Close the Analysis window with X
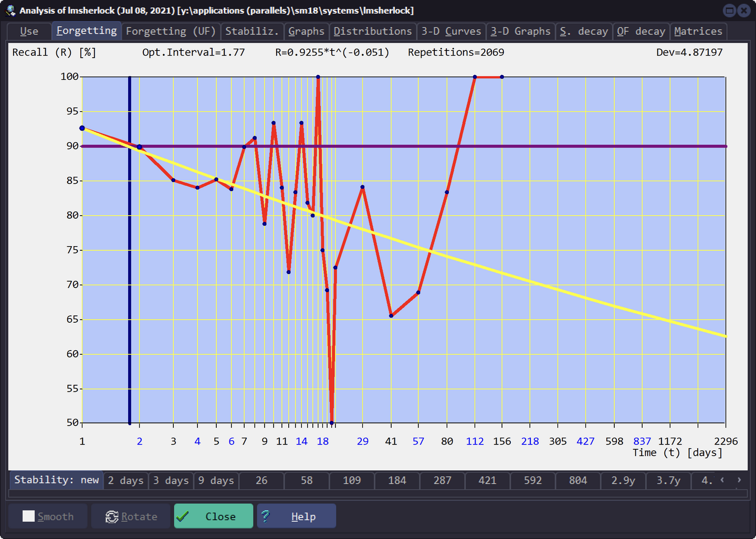 744,10
